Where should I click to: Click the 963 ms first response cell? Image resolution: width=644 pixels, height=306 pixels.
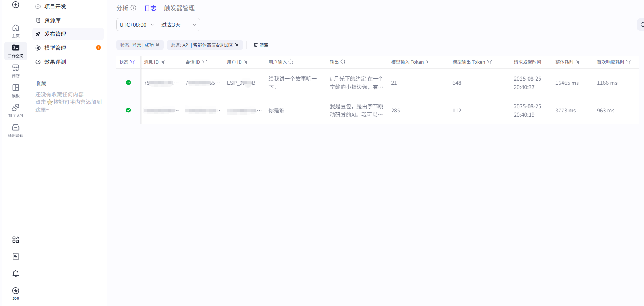coord(606,111)
